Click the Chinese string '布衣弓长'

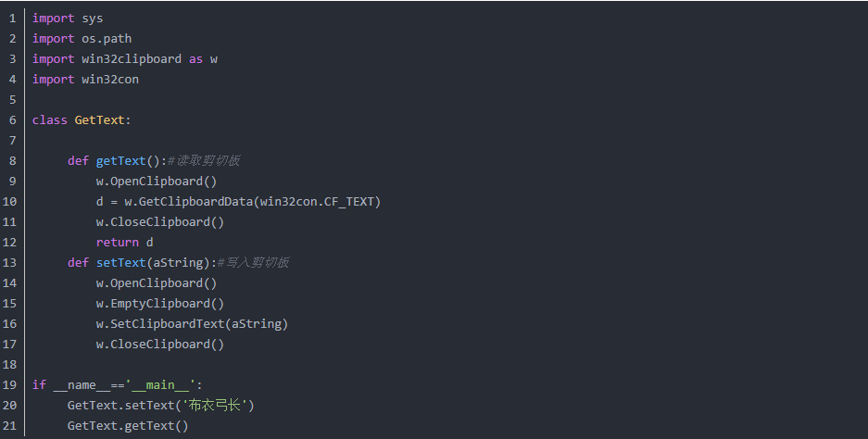click(x=215, y=406)
